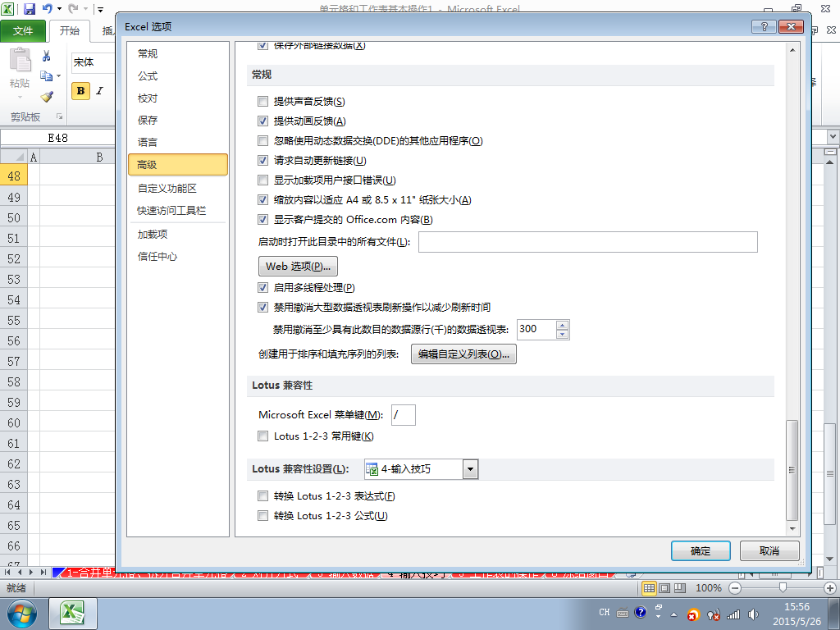Enable Lotus 1-2-3 常用键 checkbox

[x=262, y=436]
